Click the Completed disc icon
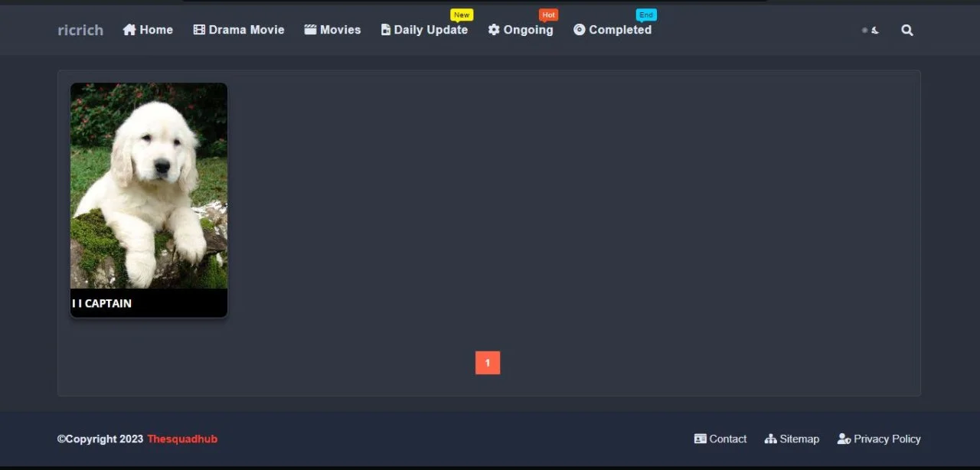The width and height of the screenshot is (980, 470). pos(580,30)
